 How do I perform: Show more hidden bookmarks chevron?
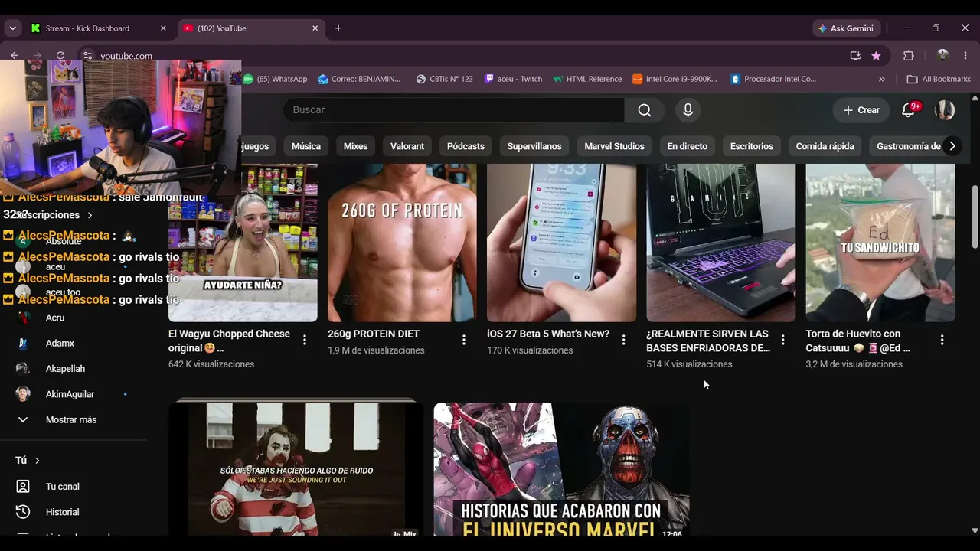(x=882, y=79)
